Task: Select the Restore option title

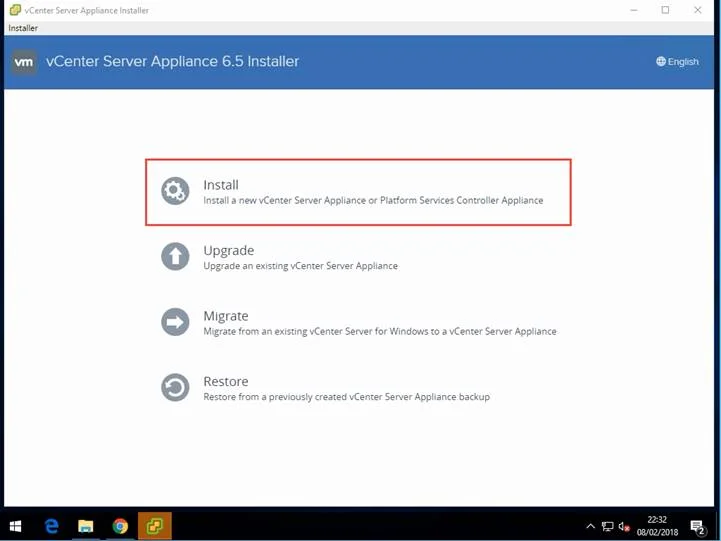Action: pyautogui.click(x=226, y=382)
